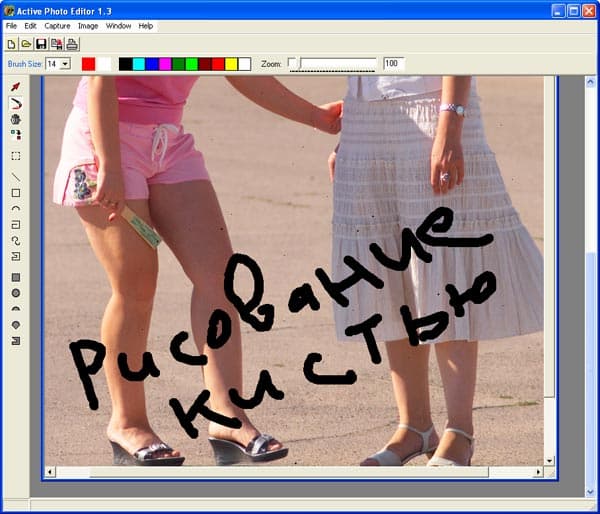This screenshot has height=514, width=600.
Task: Open the Image menu
Action: tap(88, 26)
